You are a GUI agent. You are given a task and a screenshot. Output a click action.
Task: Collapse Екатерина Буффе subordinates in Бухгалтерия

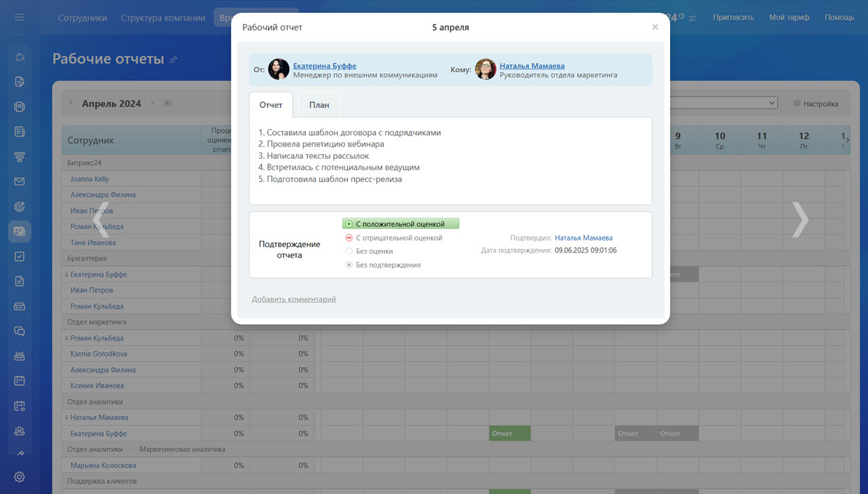(67, 275)
